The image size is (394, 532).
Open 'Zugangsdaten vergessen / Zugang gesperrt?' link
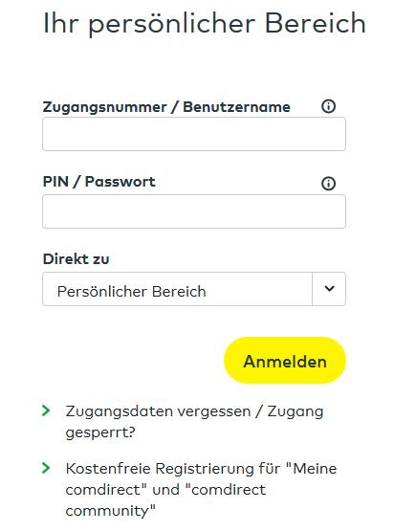194,421
